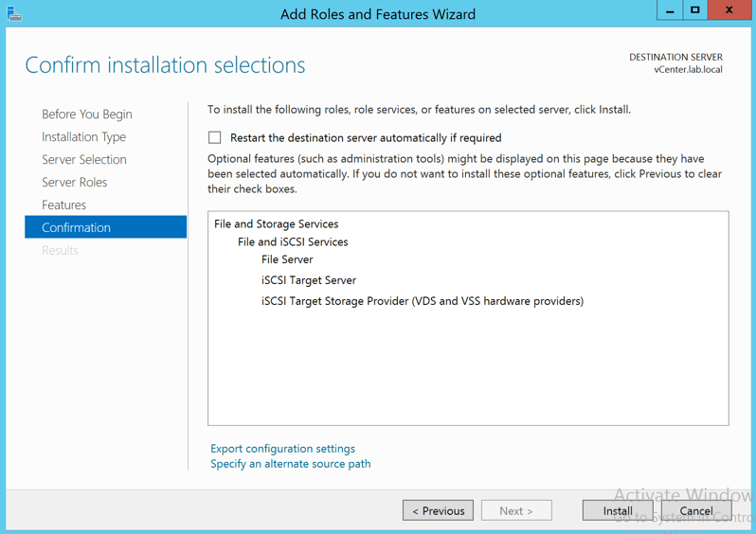The image size is (756, 534).
Task: Open Specify an alternate source path
Action: (x=290, y=463)
